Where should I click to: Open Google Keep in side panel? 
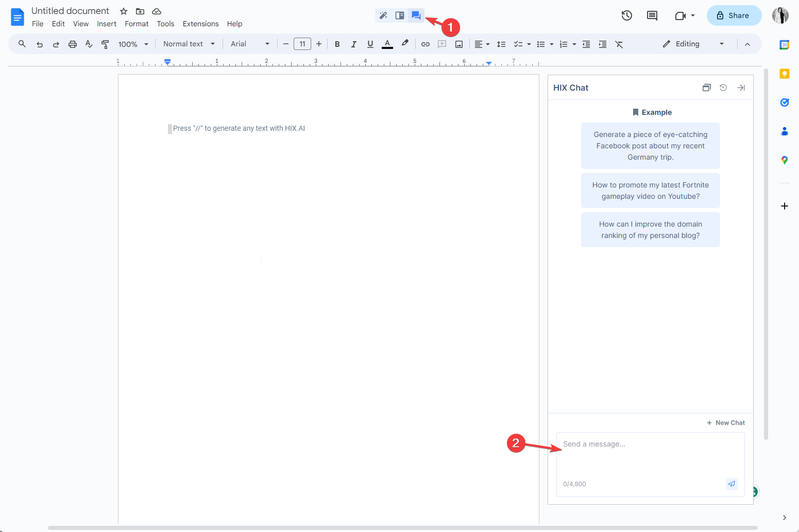785,74
